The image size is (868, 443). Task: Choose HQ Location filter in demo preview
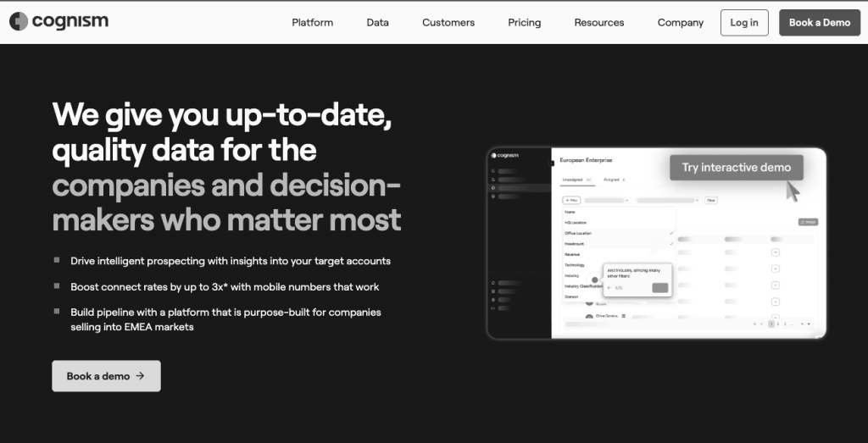(576, 222)
